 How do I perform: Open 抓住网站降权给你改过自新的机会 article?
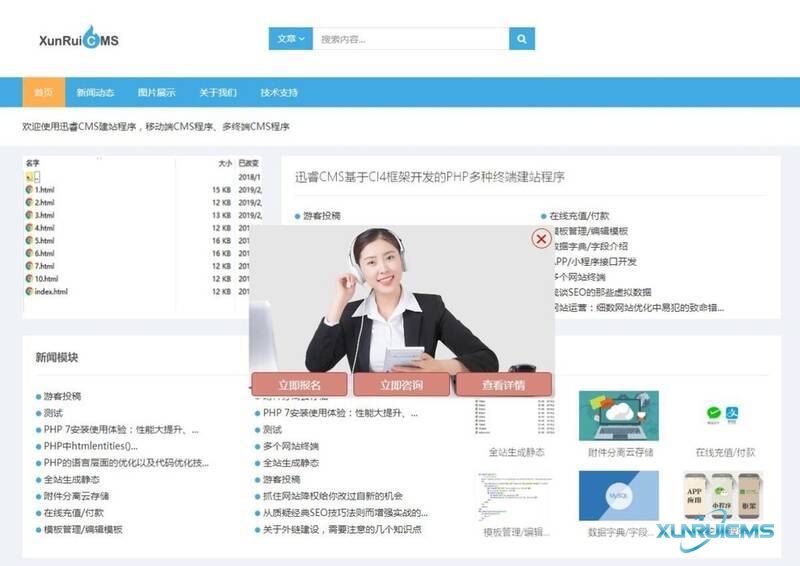(333, 496)
